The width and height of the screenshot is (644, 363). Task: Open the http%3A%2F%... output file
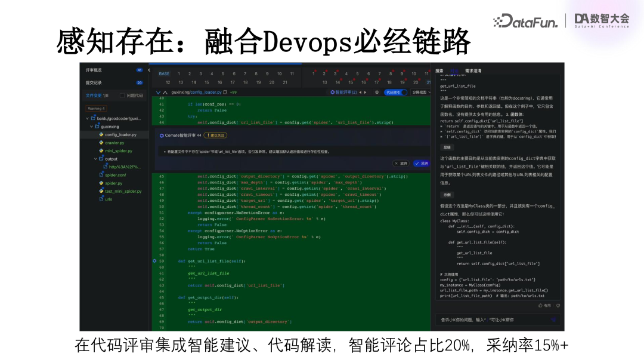point(125,167)
